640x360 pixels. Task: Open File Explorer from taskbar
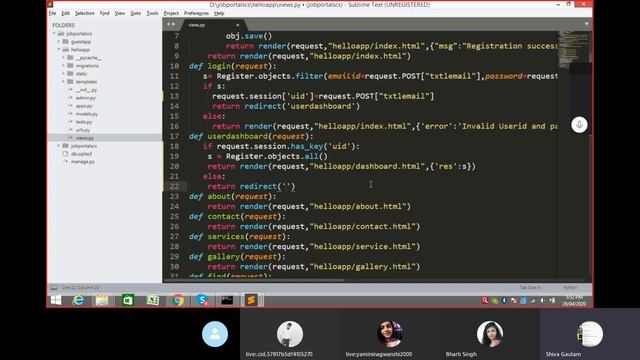[102, 300]
